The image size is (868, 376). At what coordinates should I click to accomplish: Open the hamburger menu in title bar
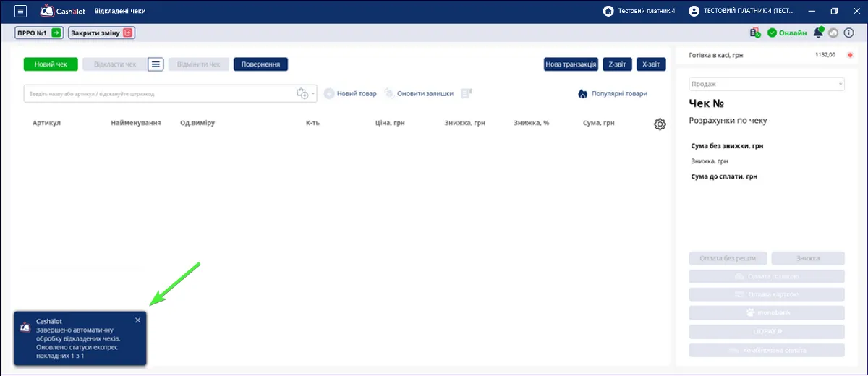[x=20, y=11]
